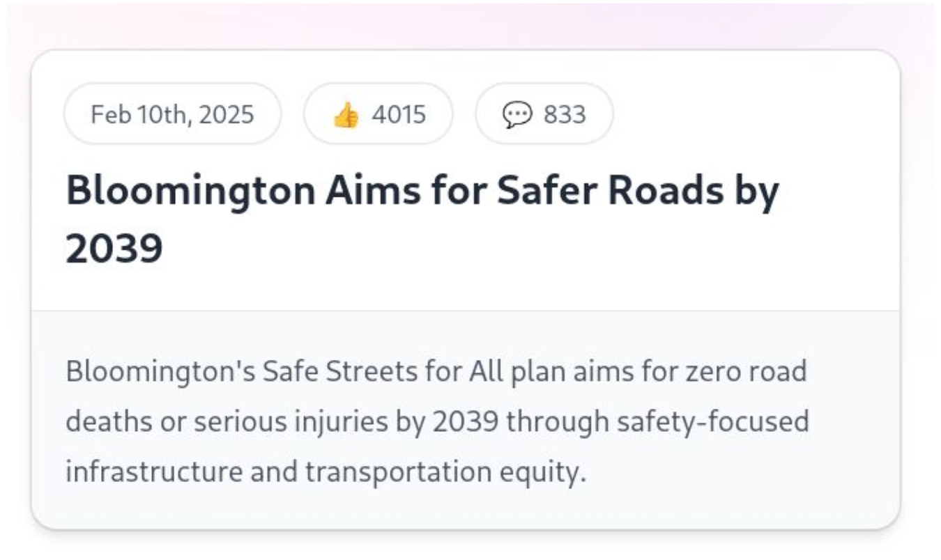Open the Bloomington Aims for Safer Roads headline
The height and width of the screenshot is (560, 941).
(422, 219)
